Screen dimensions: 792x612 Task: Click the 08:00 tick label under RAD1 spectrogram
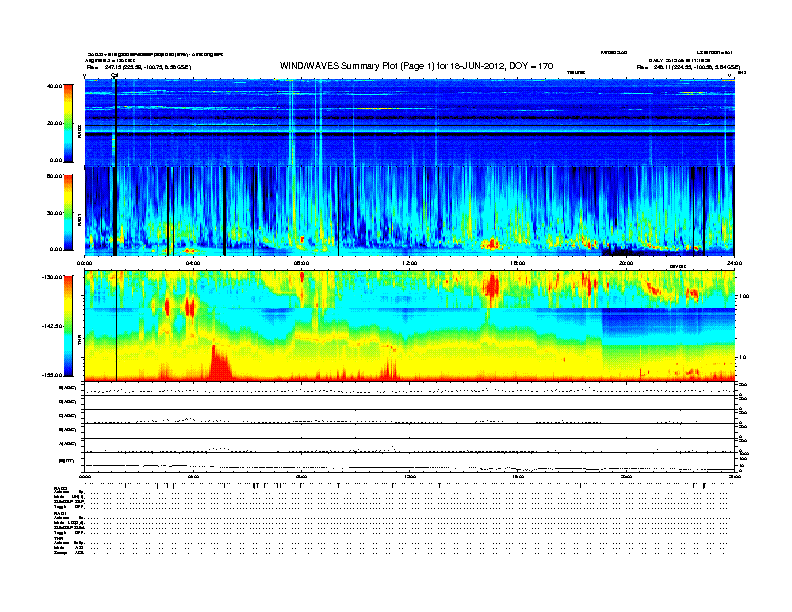(x=301, y=263)
